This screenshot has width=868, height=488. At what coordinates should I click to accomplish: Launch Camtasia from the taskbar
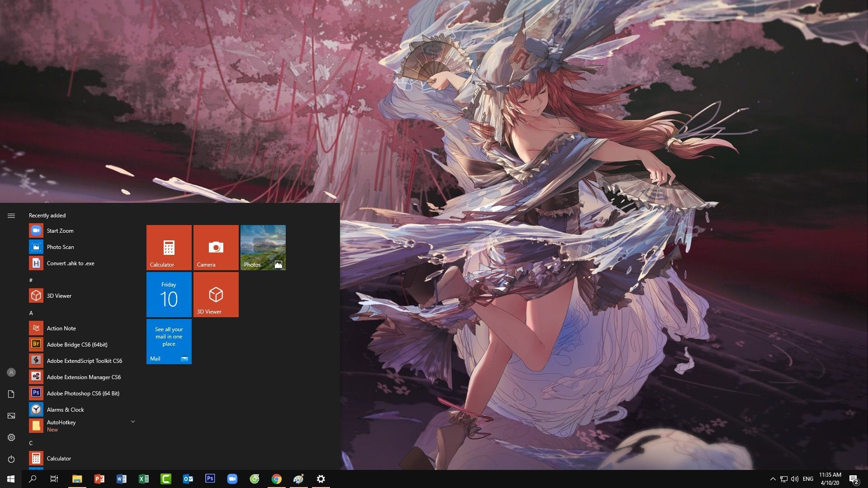pyautogui.click(x=165, y=479)
